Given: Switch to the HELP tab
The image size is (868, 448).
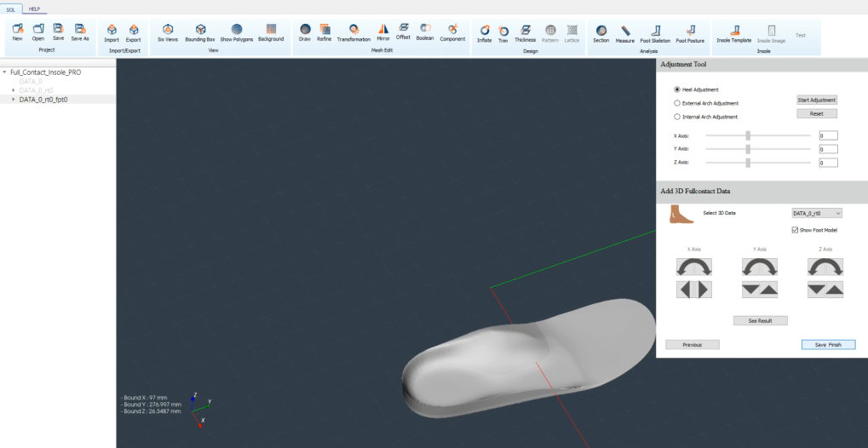Looking at the screenshot, I should coord(36,9).
